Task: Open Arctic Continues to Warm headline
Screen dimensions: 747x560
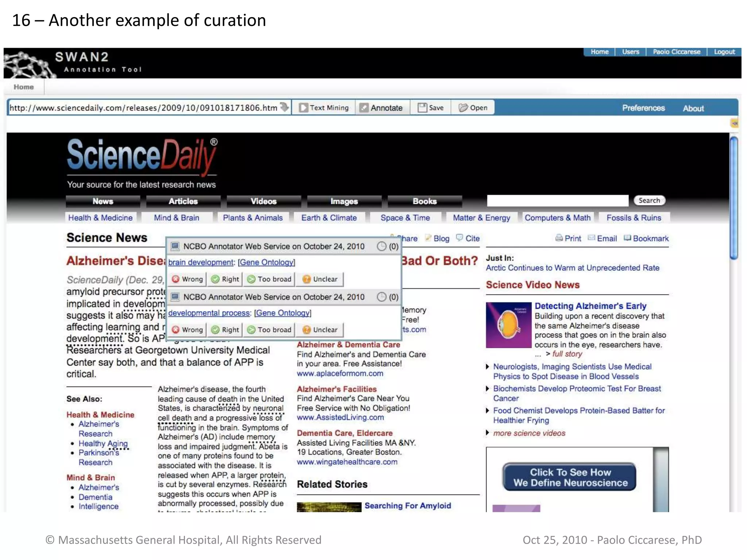Action: pos(573,268)
